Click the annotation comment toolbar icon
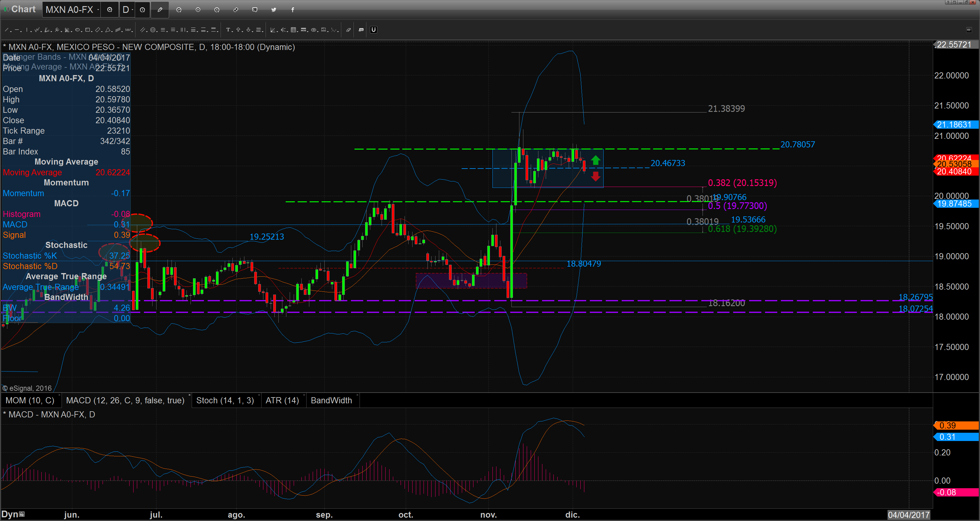 click(361, 30)
